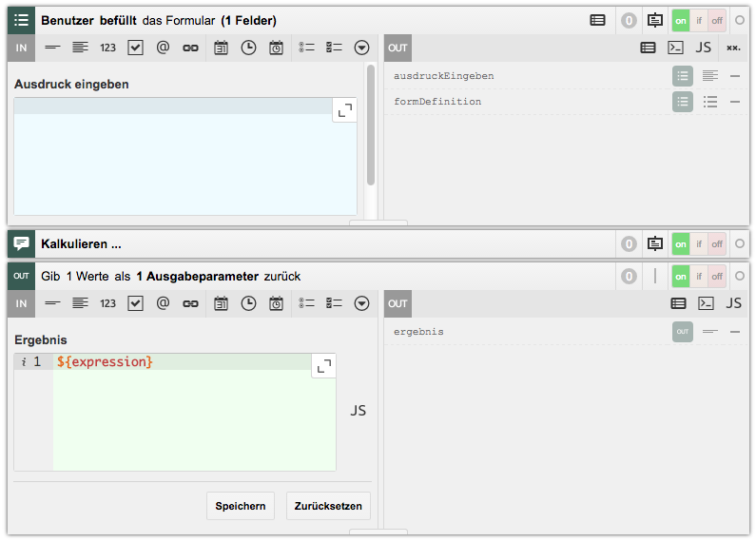Click JS label beside Ergebnis editor

point(359,411)
